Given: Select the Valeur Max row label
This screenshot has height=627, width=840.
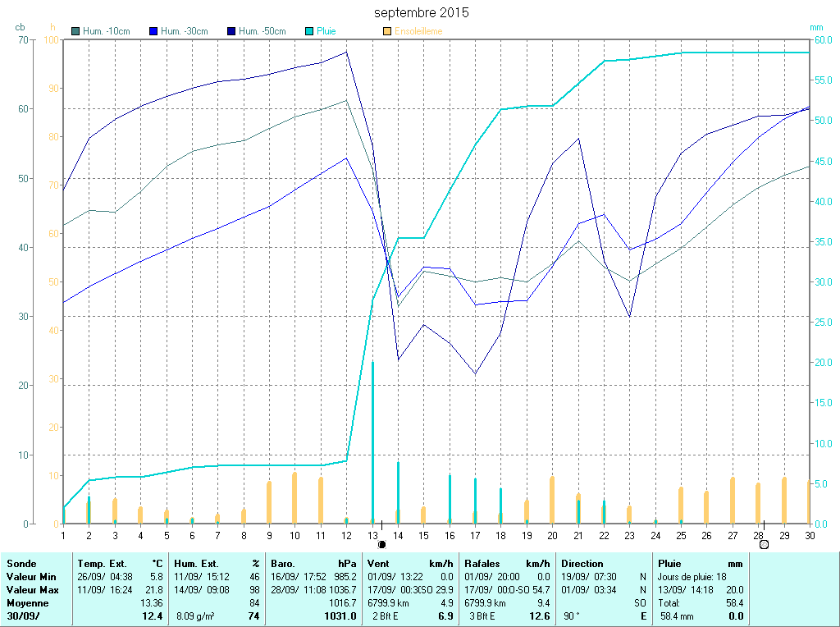Looking at the screenshot, I should tap(31, 590).
